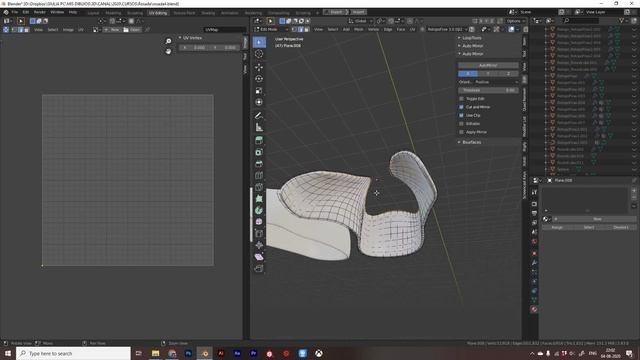640x360 pixels.
Task: Click the UV editor zoom magnifier icon
Action: (168, 41)
